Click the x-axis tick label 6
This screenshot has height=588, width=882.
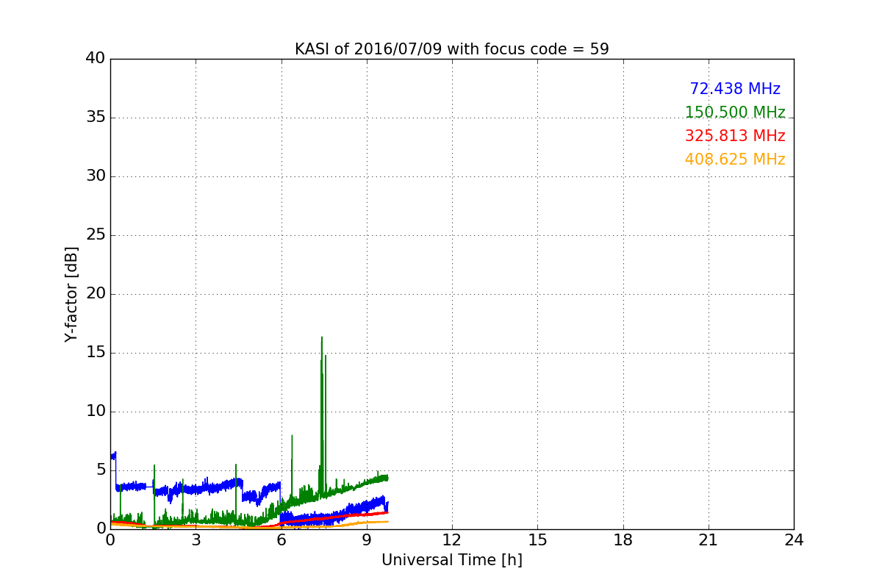click(x=282, y=539)
